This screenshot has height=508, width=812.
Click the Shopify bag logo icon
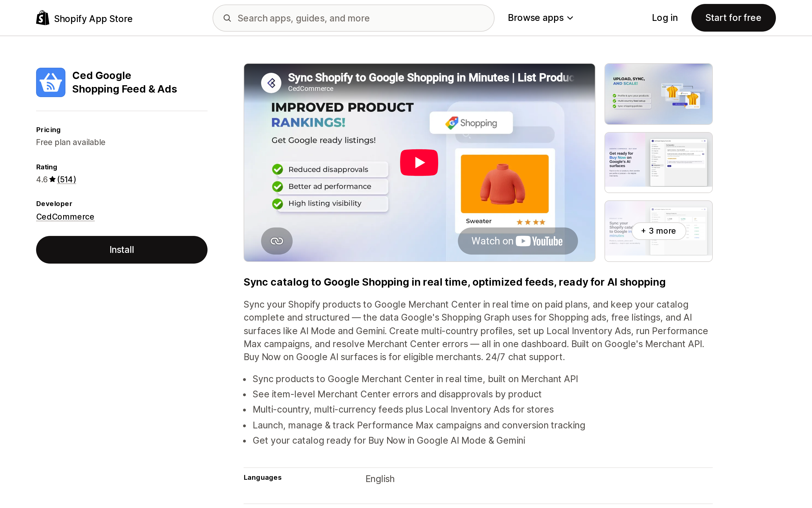click(43, 18)
